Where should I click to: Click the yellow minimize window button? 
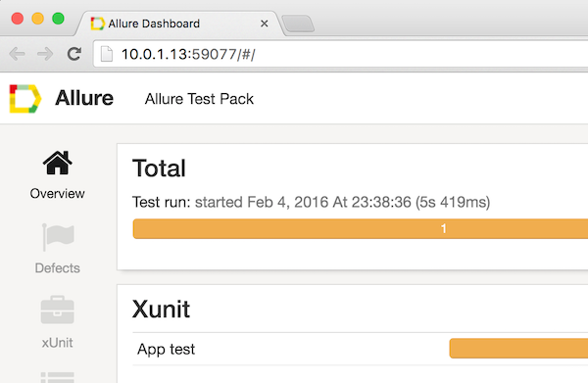pyautogui.click(x=37, y=19)
